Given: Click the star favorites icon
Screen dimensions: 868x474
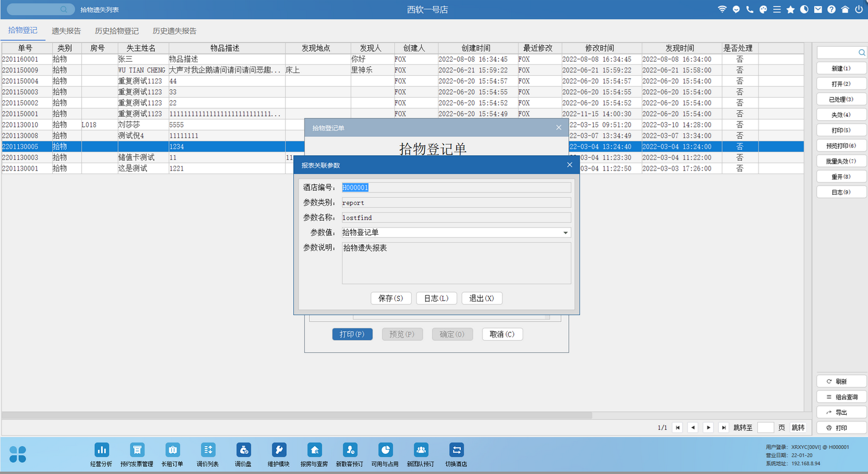Looking at the screenshot, I should [x=790, y=9].
